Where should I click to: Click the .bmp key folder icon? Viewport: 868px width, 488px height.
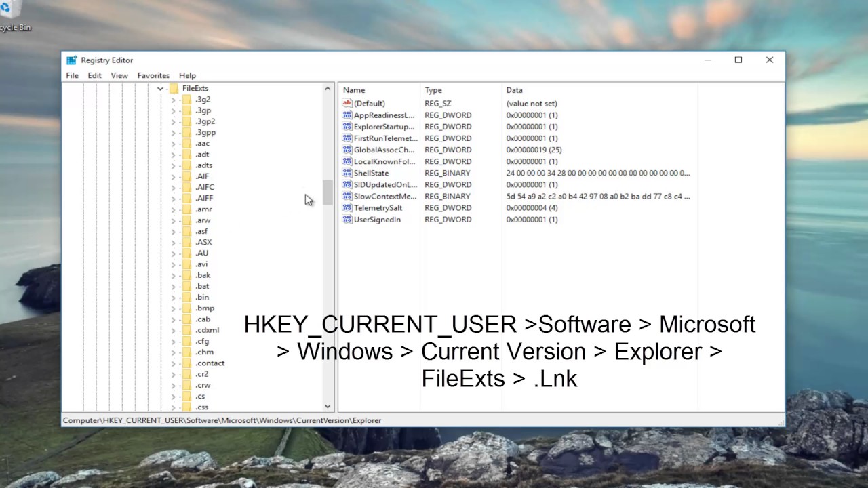click(x=187, y=308)
